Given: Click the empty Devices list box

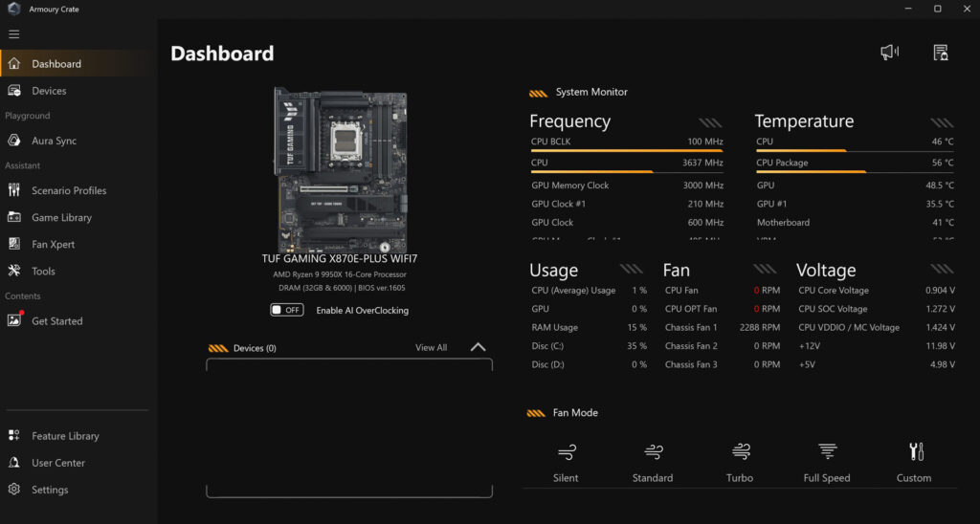Looking at the screenshot, I should (349, 428).
